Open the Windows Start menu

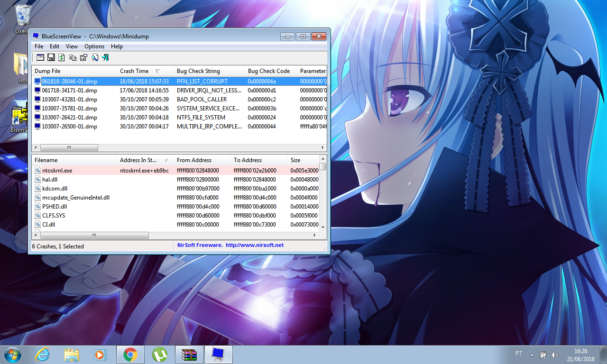tap(13, 354)
